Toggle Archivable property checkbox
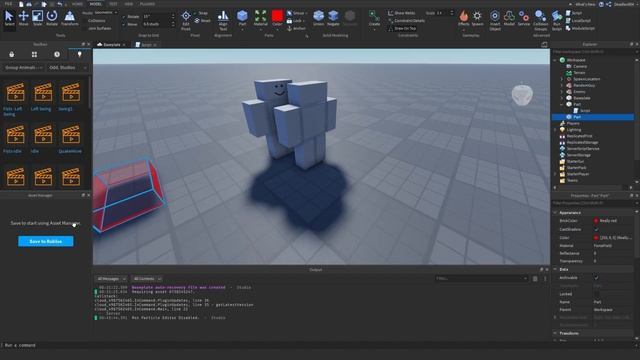 tap(596, 278)
